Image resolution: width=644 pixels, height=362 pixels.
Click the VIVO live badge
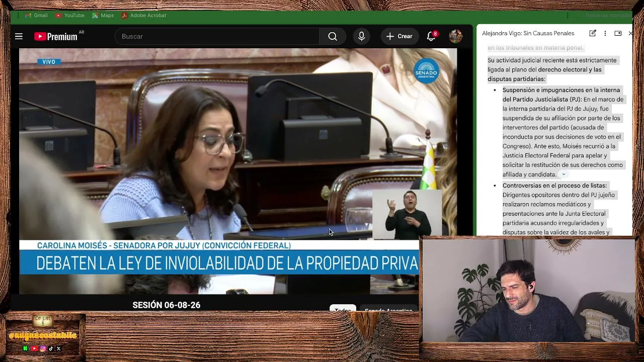pyautogui.click(x=49, y=62)
